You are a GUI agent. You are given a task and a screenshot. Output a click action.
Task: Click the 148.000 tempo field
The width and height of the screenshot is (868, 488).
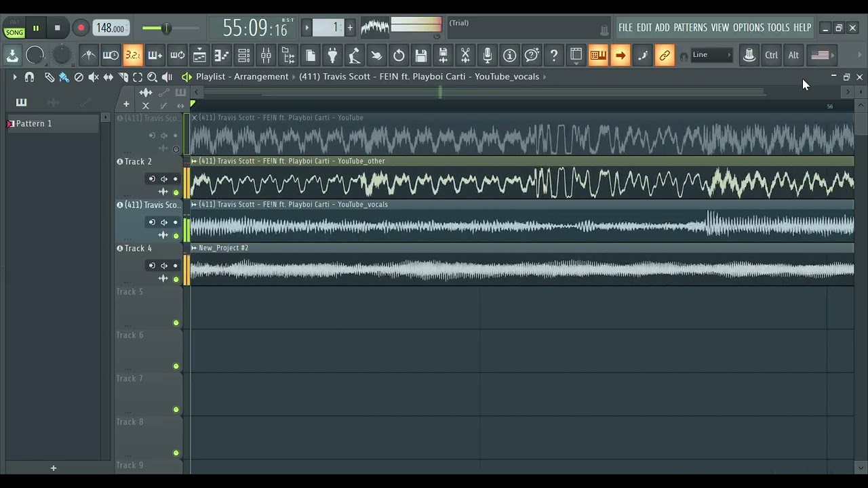point(111,28)
